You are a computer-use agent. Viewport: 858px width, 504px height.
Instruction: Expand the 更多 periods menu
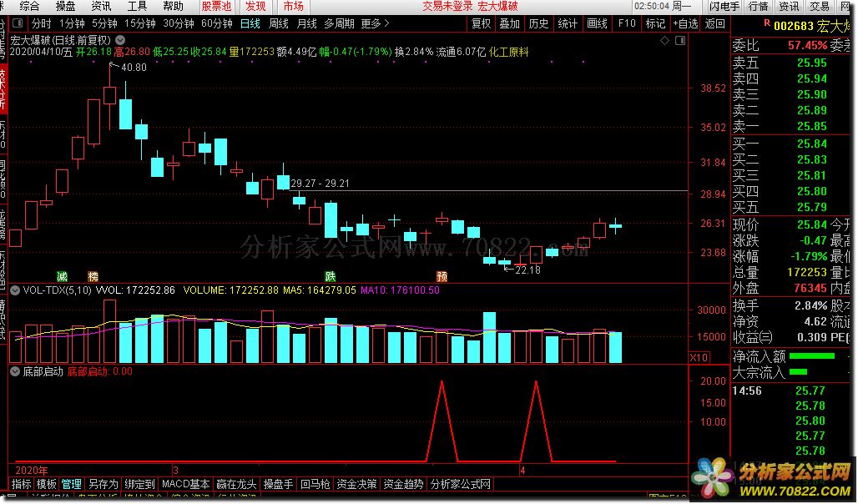coord(375,23)
